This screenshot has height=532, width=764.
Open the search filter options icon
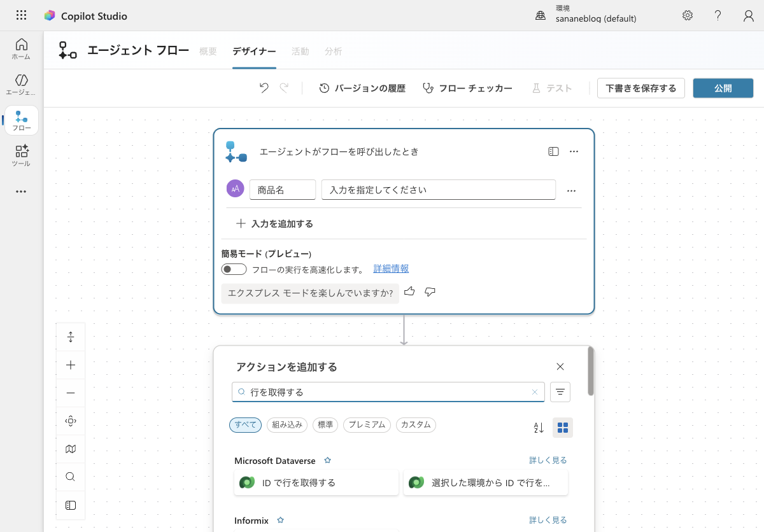[x=560, y=392]
